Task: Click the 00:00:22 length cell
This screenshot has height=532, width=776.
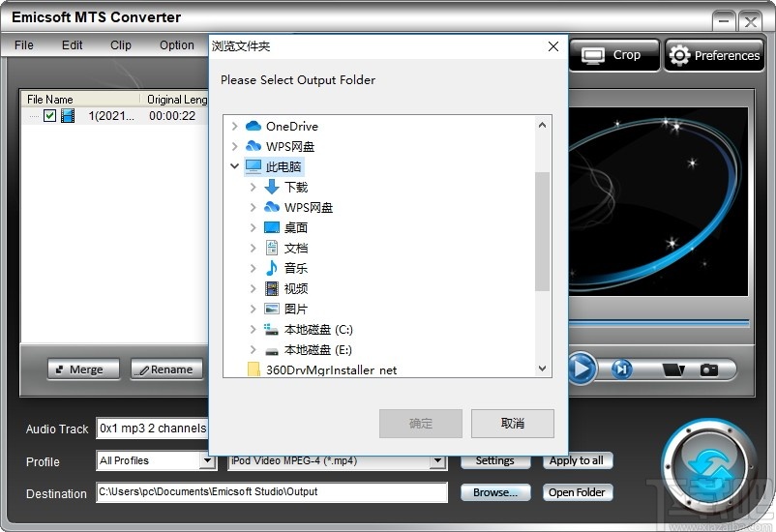Action: tap(172, 116)
